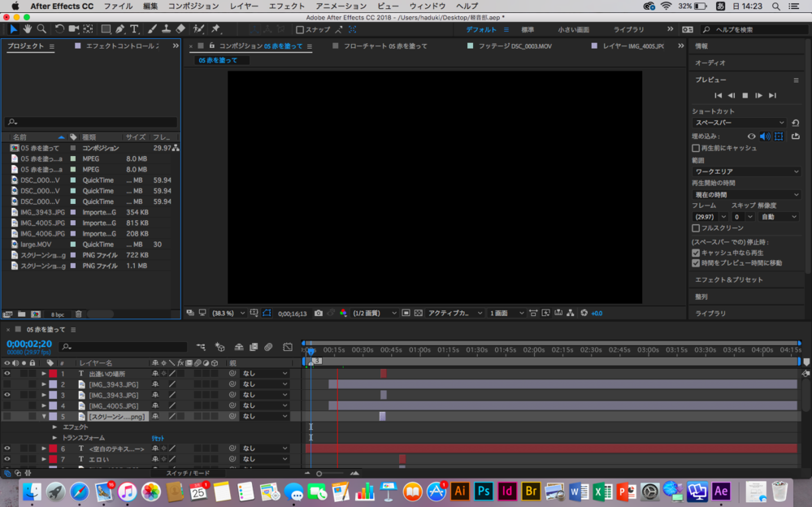Open the ワークエリア range dropdown
812x507 pixels.
(745, 171)
